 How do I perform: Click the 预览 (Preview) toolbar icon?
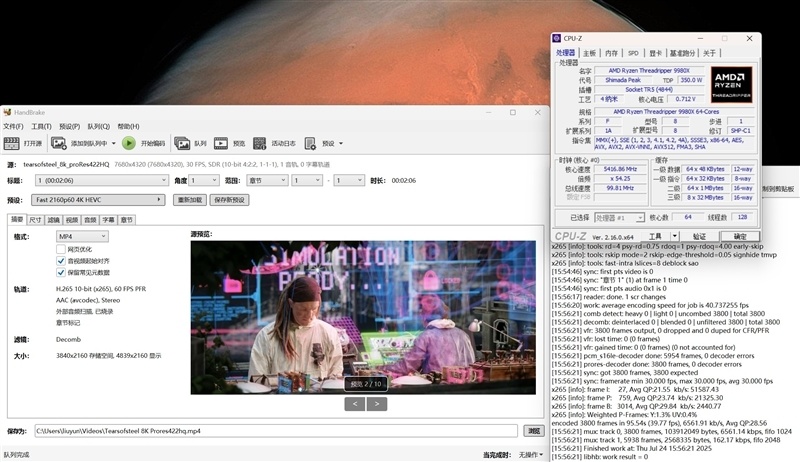[x=223, y=144]
